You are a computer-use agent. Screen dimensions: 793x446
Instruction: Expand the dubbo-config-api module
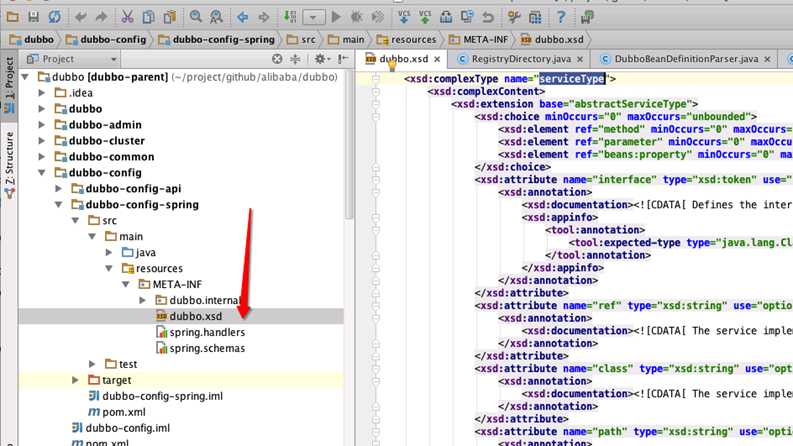[x=59, y=189]
